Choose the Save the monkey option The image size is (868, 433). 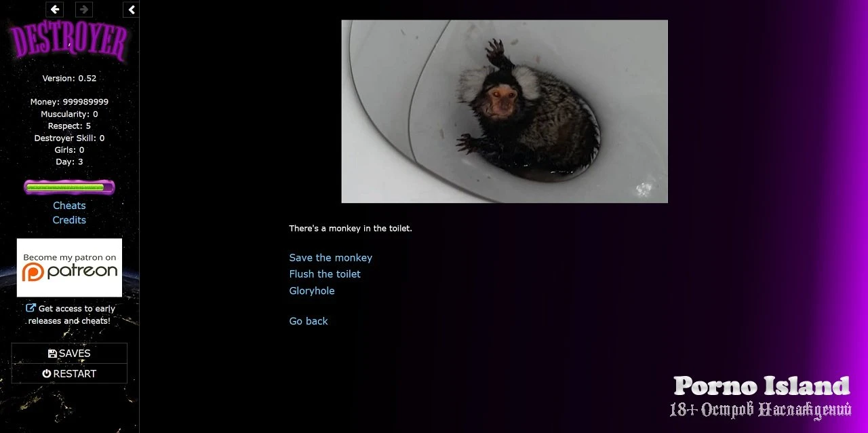click(330, 258)
